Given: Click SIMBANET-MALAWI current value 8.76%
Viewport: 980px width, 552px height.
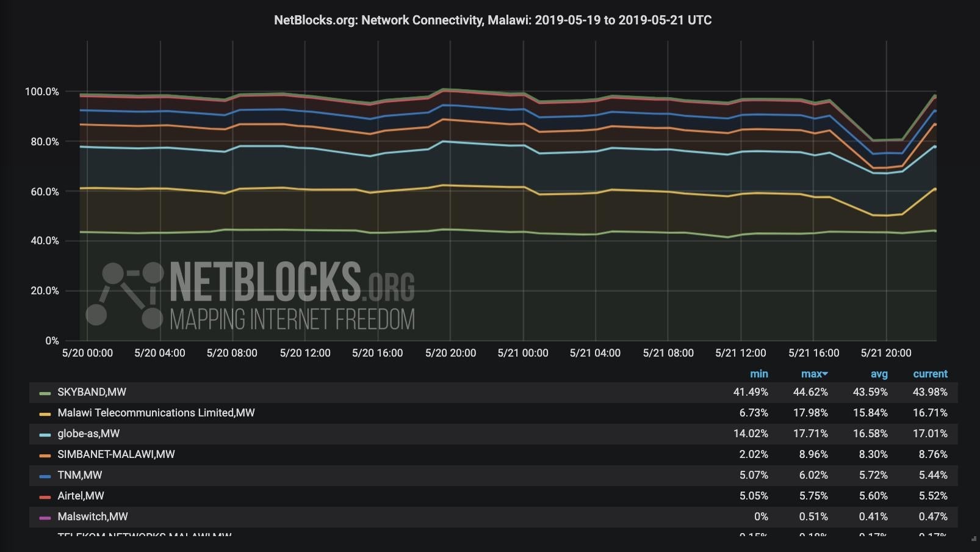Looking at the screenshot, I should coord(933,454).
